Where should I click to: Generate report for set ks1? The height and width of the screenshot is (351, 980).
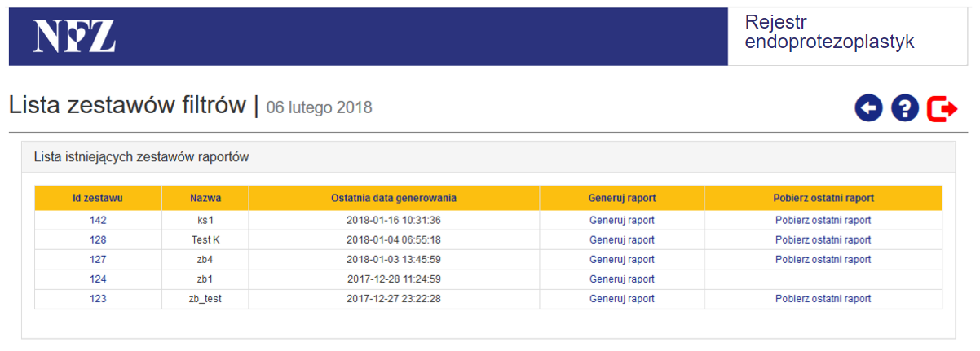pyautogui.click(x=621, y=220)
